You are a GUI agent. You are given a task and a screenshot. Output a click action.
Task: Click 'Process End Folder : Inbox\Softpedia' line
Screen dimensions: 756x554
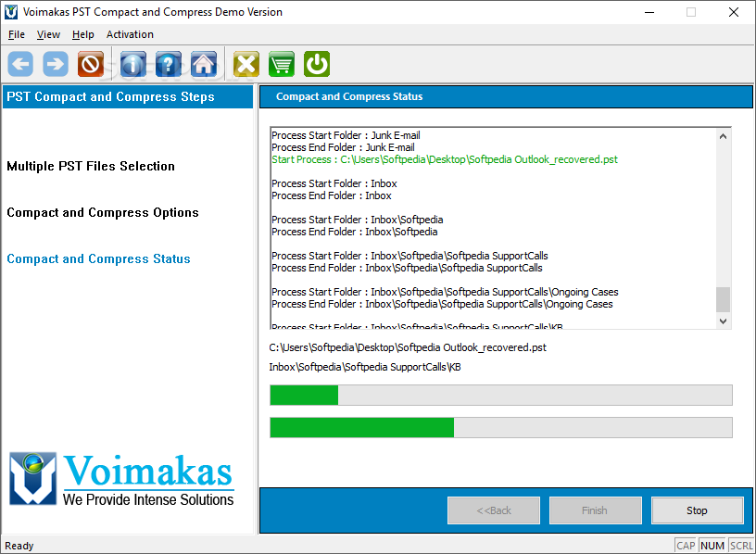tap(354, 232)
